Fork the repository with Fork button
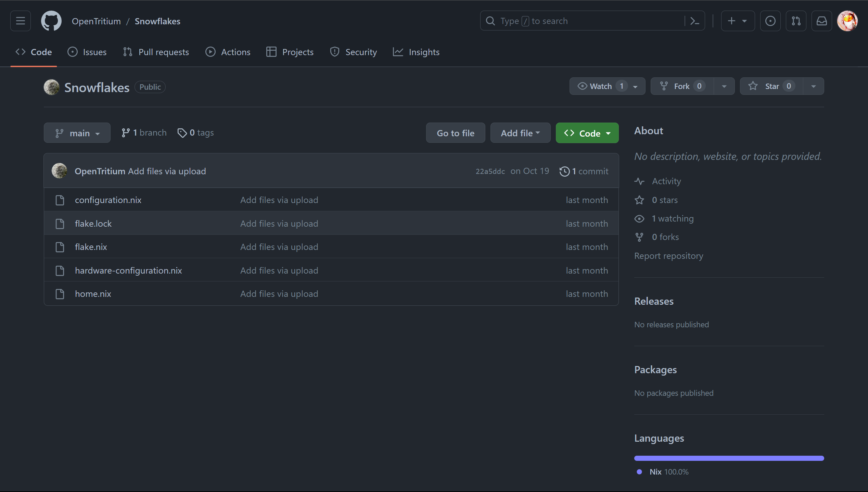868x492 pixels. pos(682,86)
